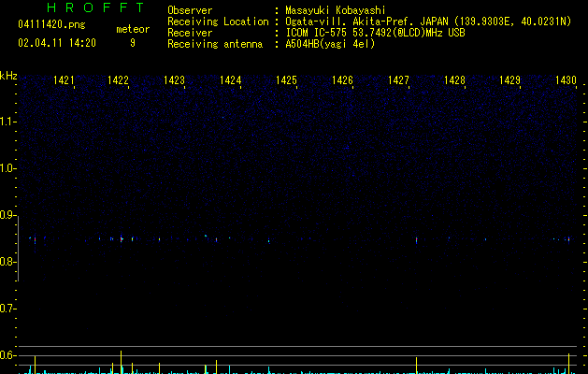588x374 pixels.
Task: Select antenna value A504HB(yagi 4el)
Action: (x=330, y=44)
